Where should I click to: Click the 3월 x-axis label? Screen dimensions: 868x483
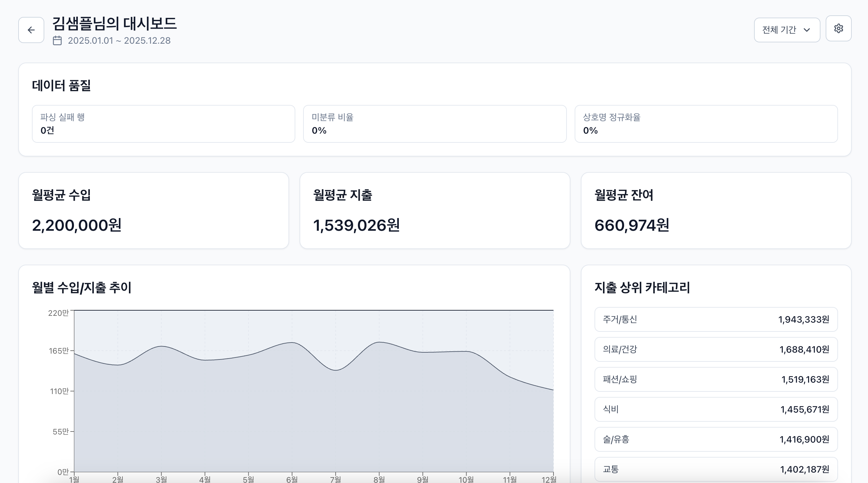(161, 479)
